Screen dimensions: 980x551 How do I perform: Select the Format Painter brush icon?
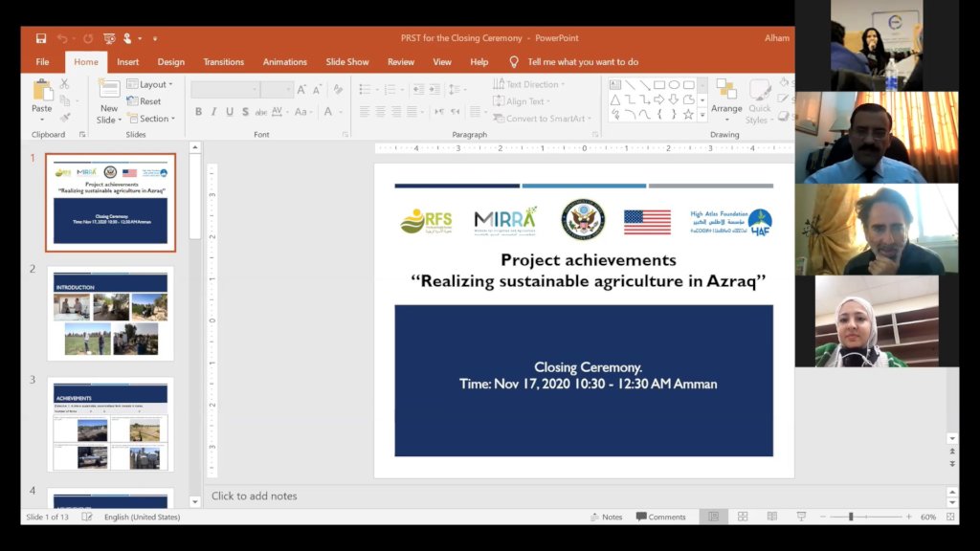point(65,117)
